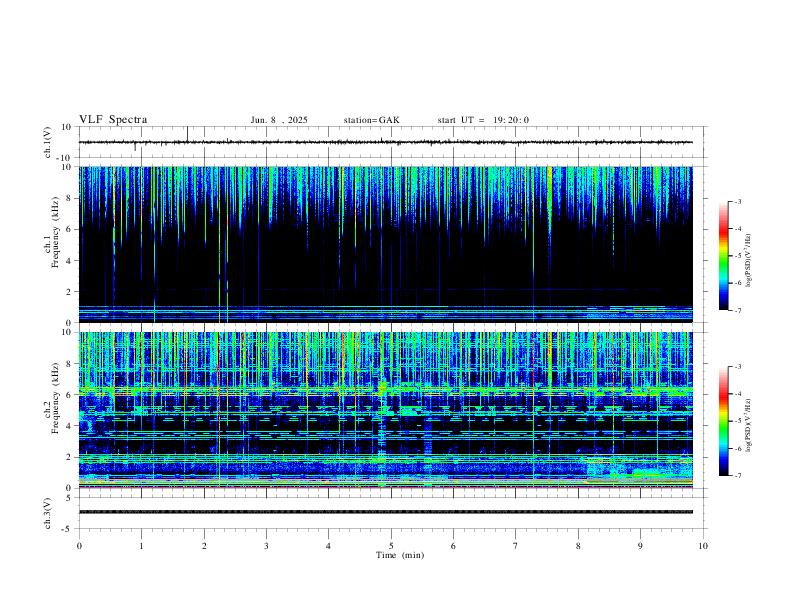Click time axis tick label '10'
792x612 pixels.
703,546
